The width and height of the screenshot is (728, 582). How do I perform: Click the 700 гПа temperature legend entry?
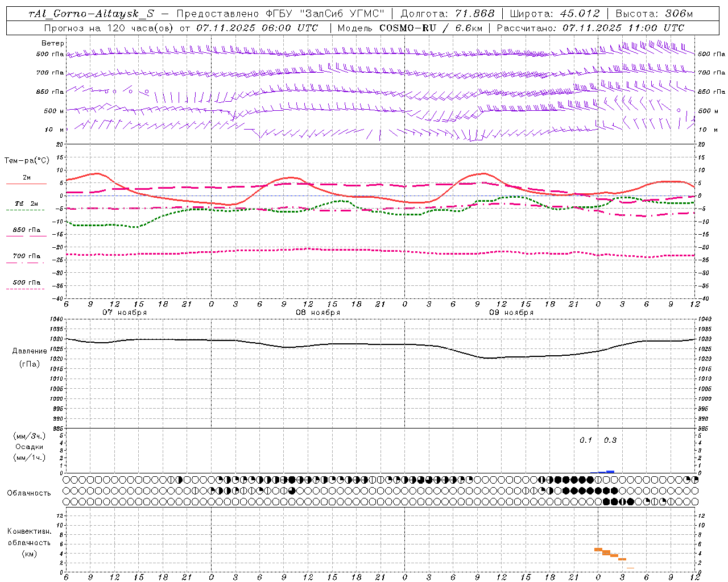[x=27, y=256]
